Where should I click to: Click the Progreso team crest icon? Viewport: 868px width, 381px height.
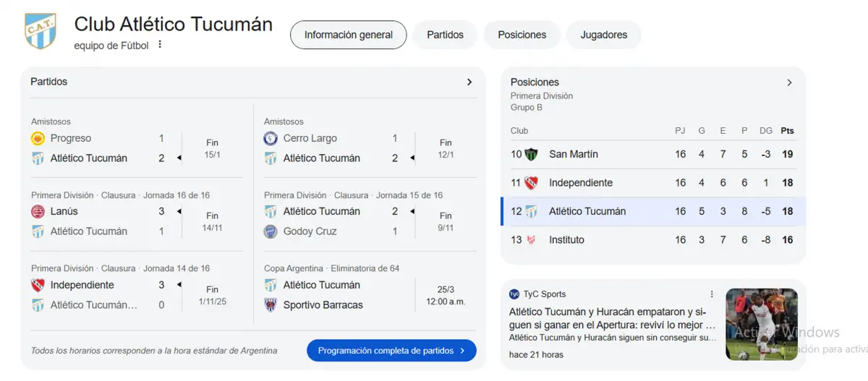[38, 139]
